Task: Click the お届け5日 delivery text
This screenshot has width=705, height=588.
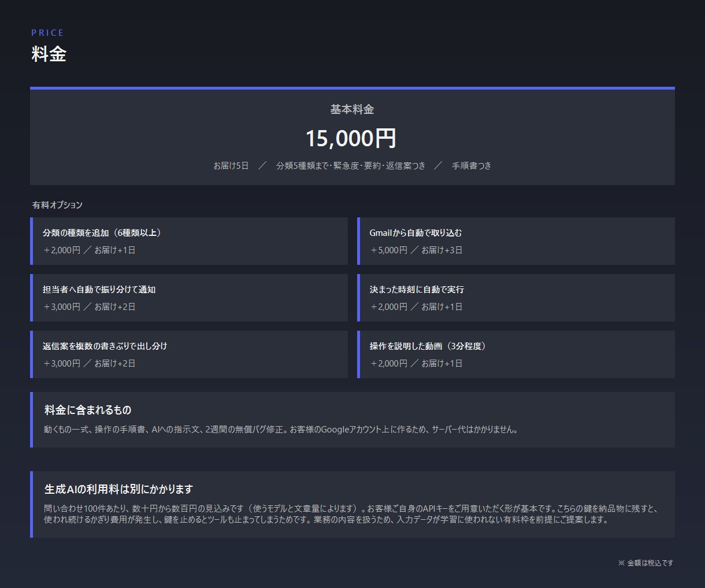Action: (x=231, y=166)
